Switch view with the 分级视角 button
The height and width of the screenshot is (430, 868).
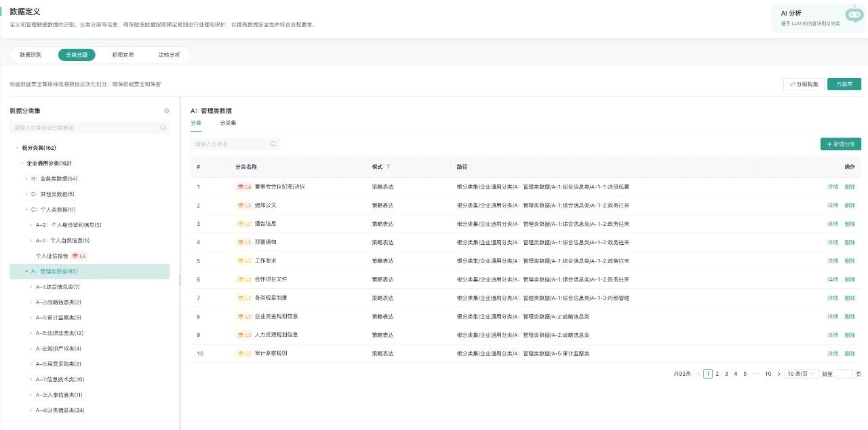point(804,84)
